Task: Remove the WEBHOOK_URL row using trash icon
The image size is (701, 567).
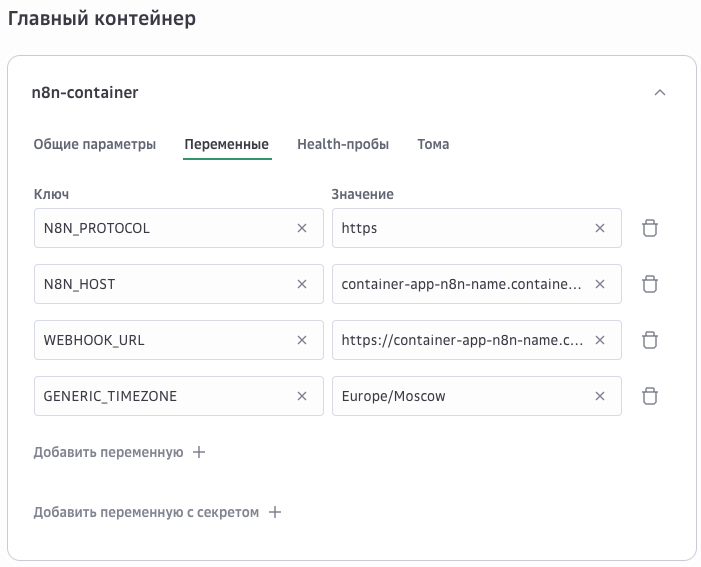Action: 650,340
